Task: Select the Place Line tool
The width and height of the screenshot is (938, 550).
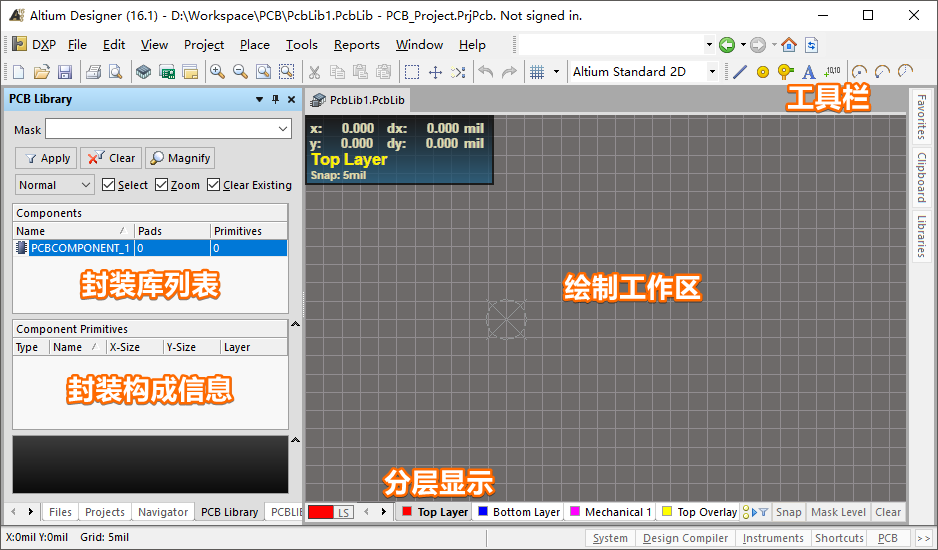Action: click(739, 72)
